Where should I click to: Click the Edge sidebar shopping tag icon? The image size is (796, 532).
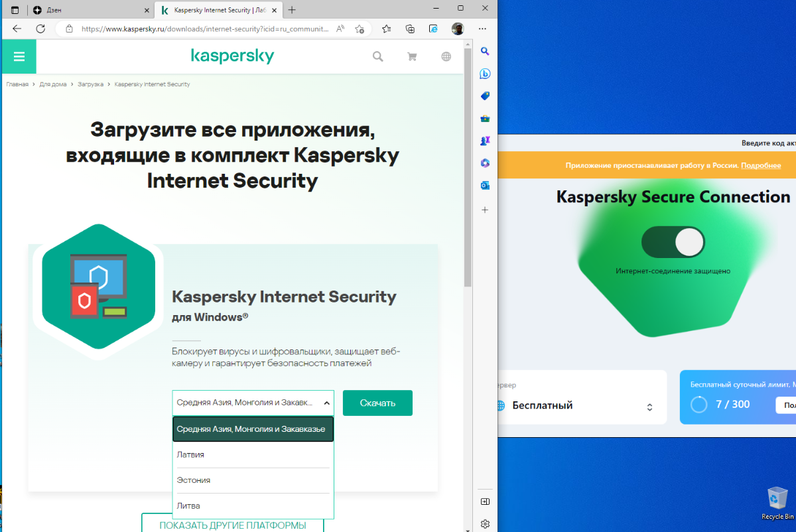coord(485,96)
